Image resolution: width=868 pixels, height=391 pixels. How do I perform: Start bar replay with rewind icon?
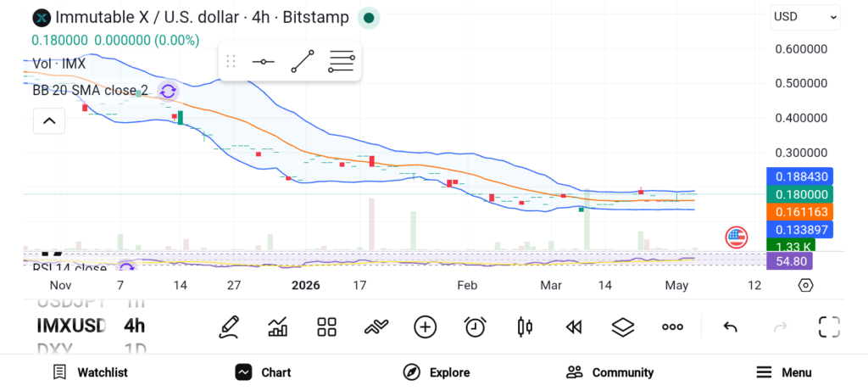(x=574, y=327)
